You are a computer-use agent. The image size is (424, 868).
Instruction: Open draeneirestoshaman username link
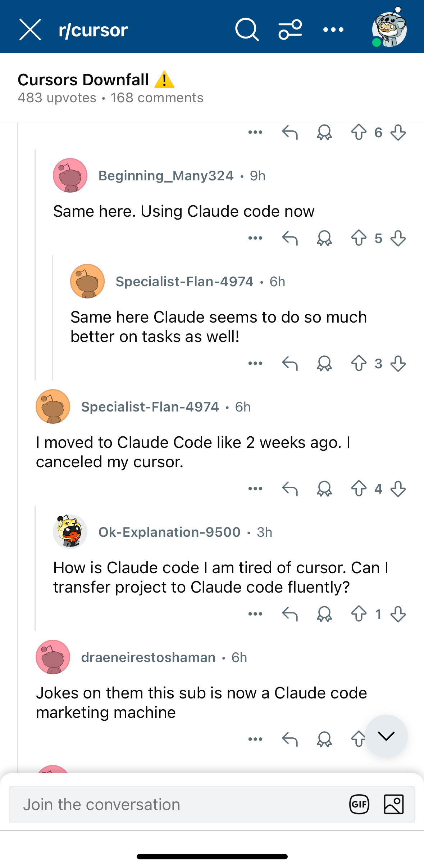tap(148, 657)
